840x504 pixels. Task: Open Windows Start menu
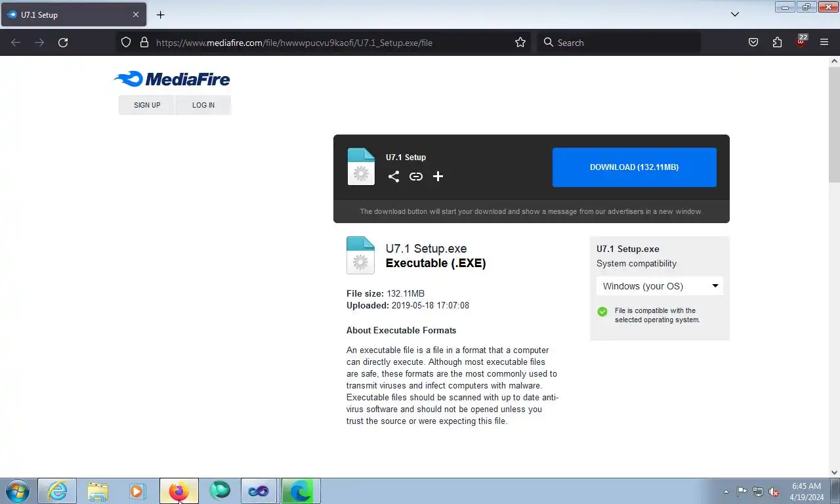[17, 491]
